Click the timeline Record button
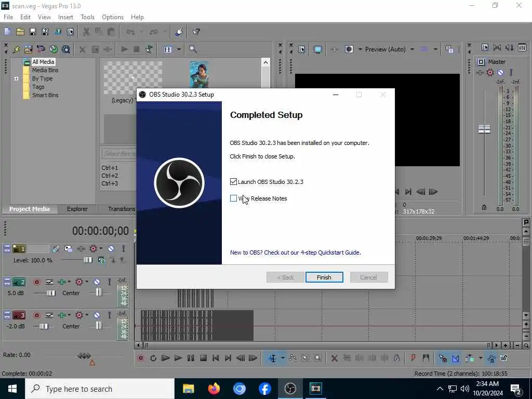The height and width of the screenshot is (399, 532). coord(141,358)
